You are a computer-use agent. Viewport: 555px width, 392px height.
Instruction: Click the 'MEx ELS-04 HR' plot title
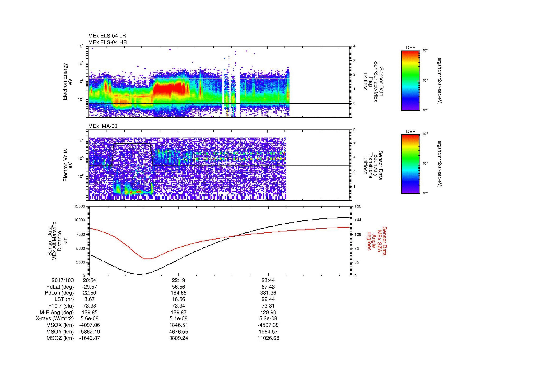(x=107, y=42)
